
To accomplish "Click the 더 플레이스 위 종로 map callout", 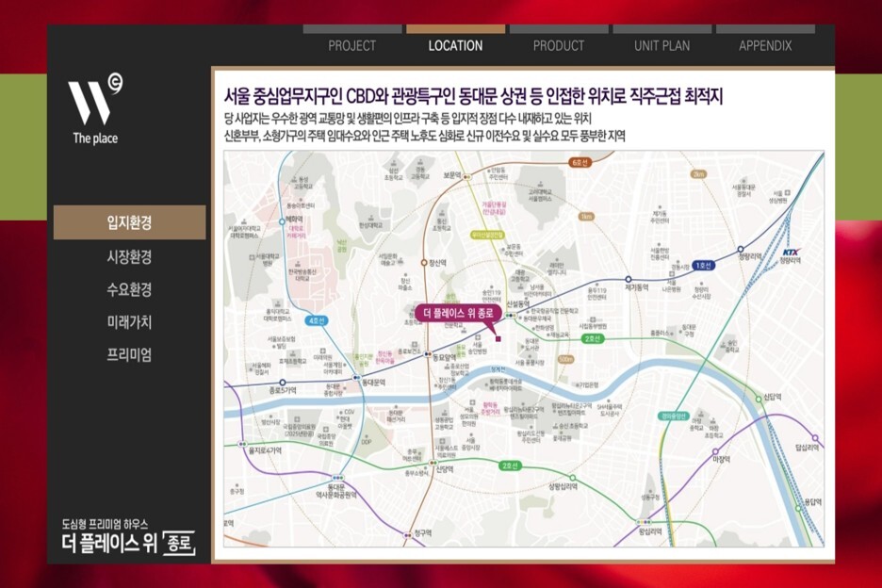I will click(x=458, y=314).
